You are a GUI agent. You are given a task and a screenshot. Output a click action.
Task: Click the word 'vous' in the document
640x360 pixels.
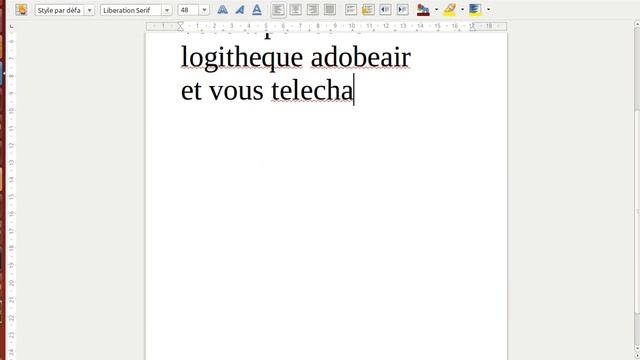click(x=236, y=92)
